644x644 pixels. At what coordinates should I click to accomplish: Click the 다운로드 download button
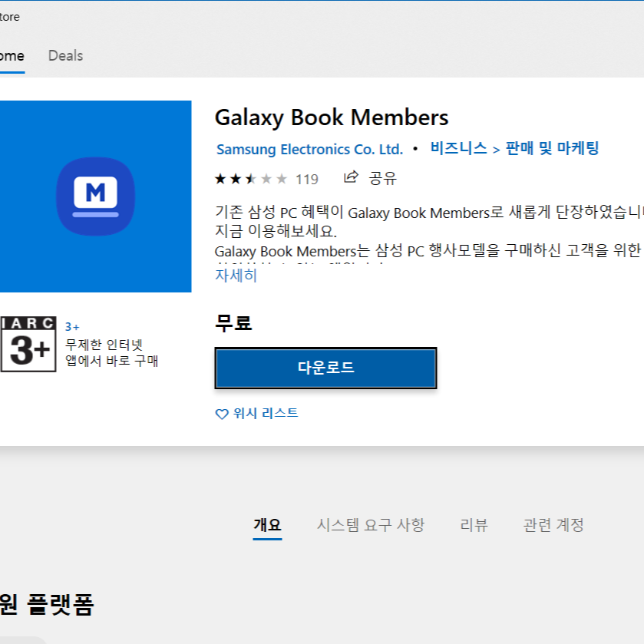(x=325, y=368)
